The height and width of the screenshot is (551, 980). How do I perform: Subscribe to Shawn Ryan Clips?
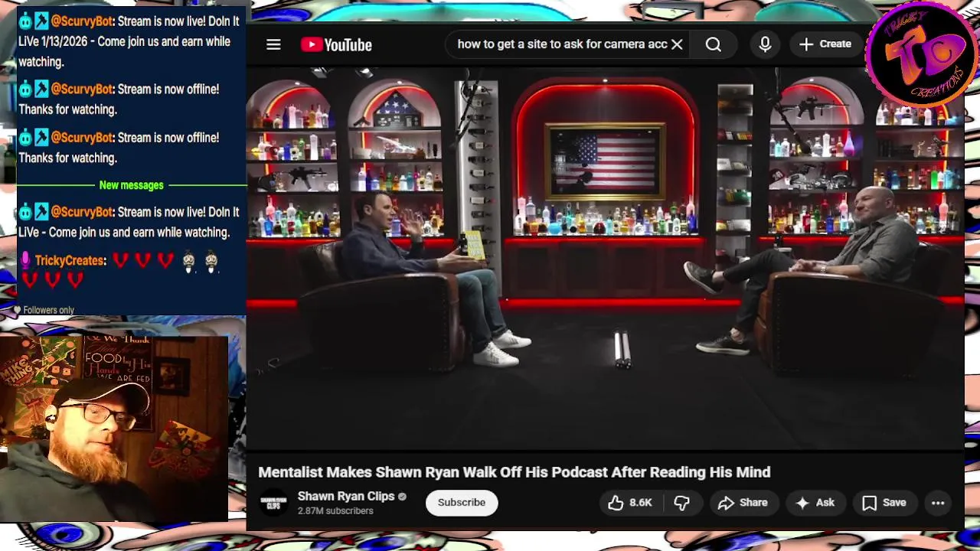[462, 503]
